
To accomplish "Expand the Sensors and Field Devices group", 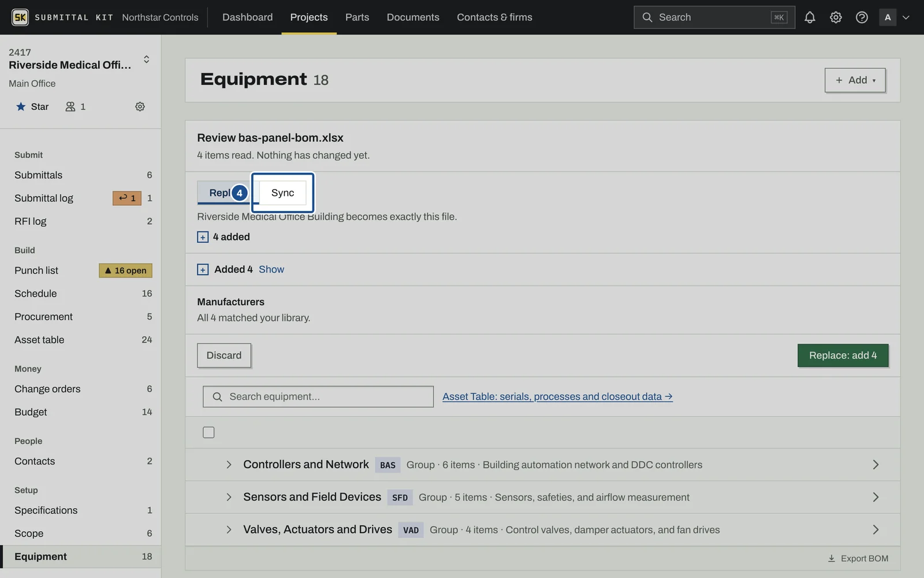I will (x=229, y=497).
